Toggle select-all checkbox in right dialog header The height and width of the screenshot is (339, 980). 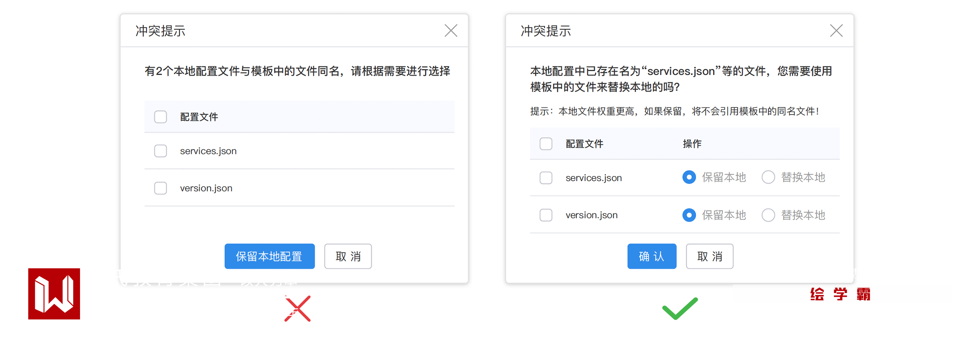click(546, 144)
